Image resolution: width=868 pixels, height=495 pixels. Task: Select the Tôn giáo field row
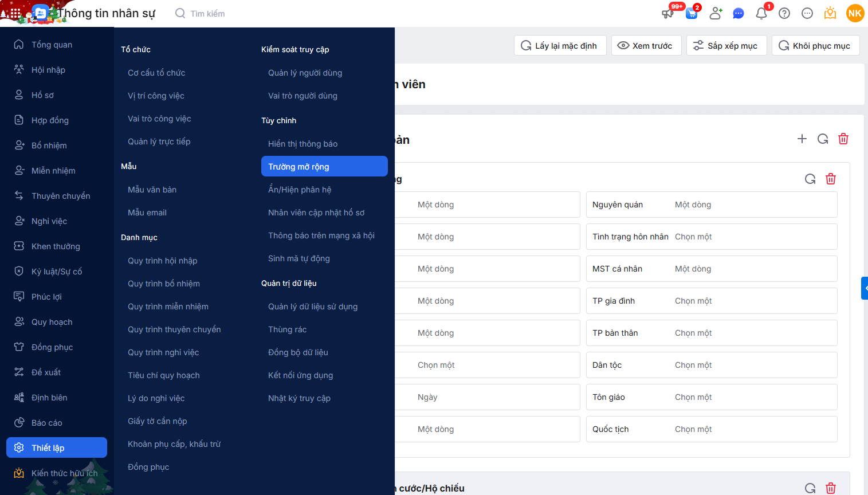point(712,397)
